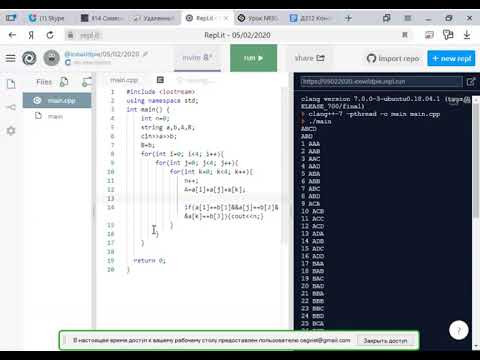
Task: Open browser downloads
Action: 467,35
